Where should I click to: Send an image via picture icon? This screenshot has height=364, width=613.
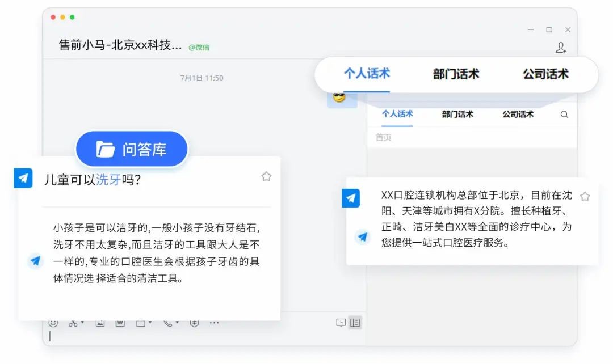coord(100,323)
